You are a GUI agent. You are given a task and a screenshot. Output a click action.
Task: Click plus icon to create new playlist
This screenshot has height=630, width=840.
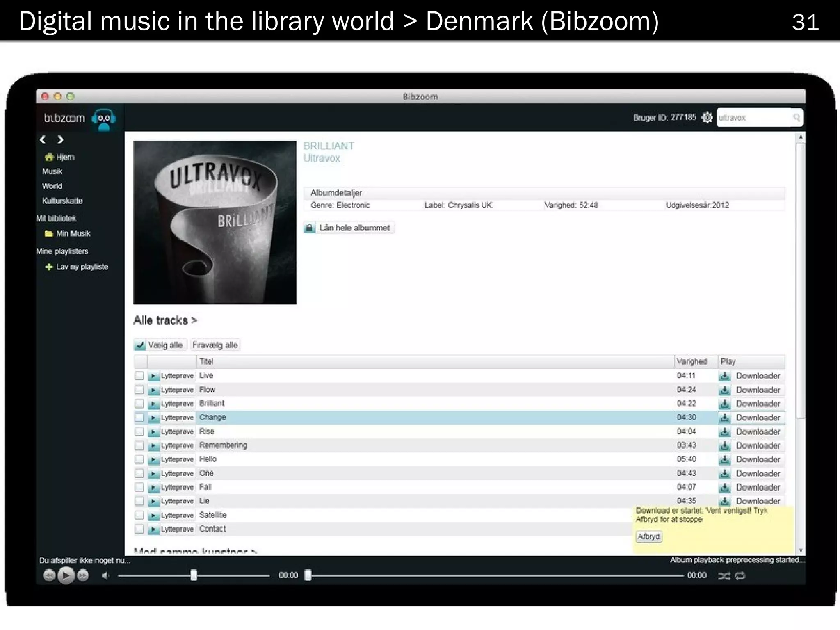click(x=49, y=267)
